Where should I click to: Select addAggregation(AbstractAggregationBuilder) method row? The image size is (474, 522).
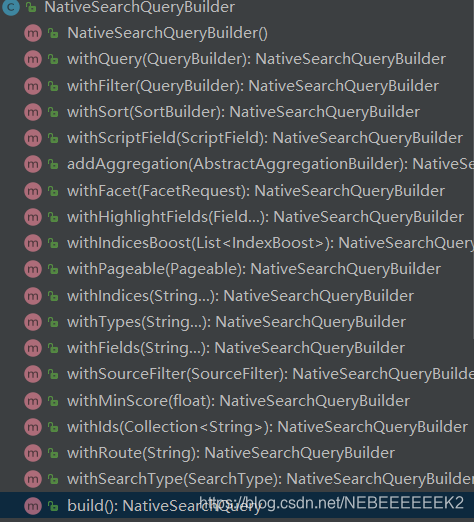[237, 164]
